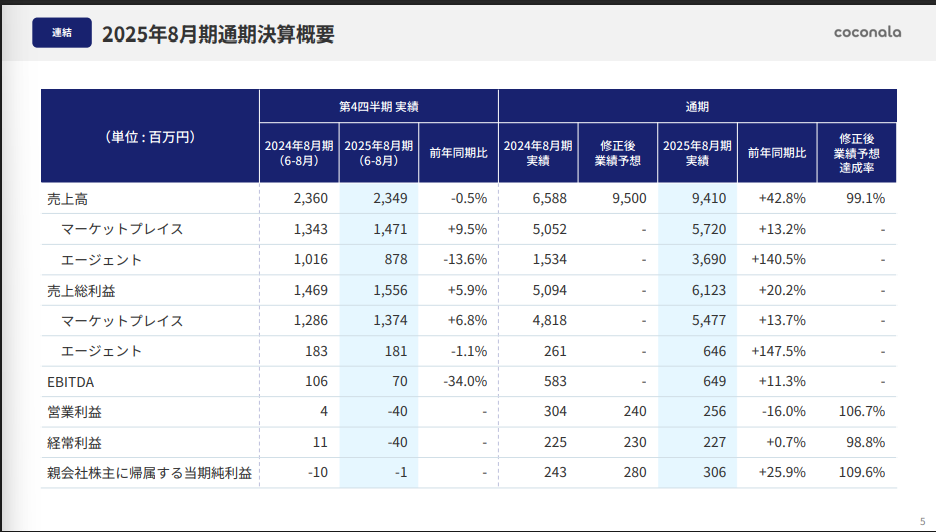Viewport: 936px width, 532px height.
Task: Select the EBITDA row label
Action: point(70,382)
